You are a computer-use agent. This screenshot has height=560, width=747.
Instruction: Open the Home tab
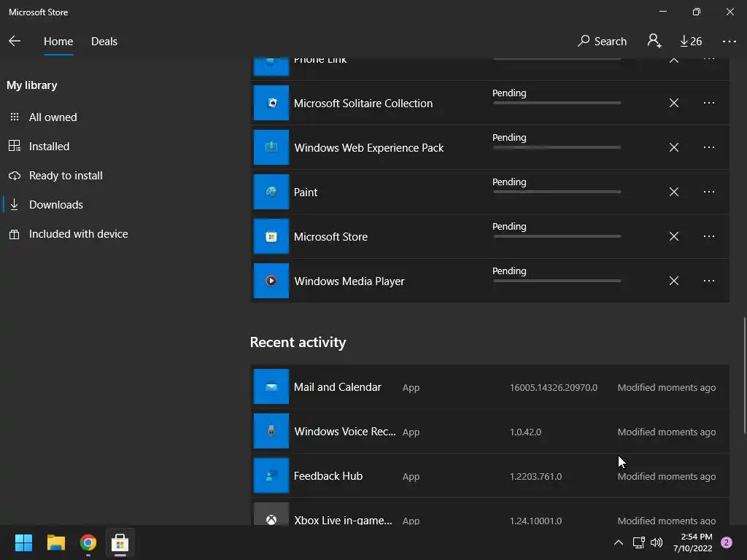coord(58,42)
